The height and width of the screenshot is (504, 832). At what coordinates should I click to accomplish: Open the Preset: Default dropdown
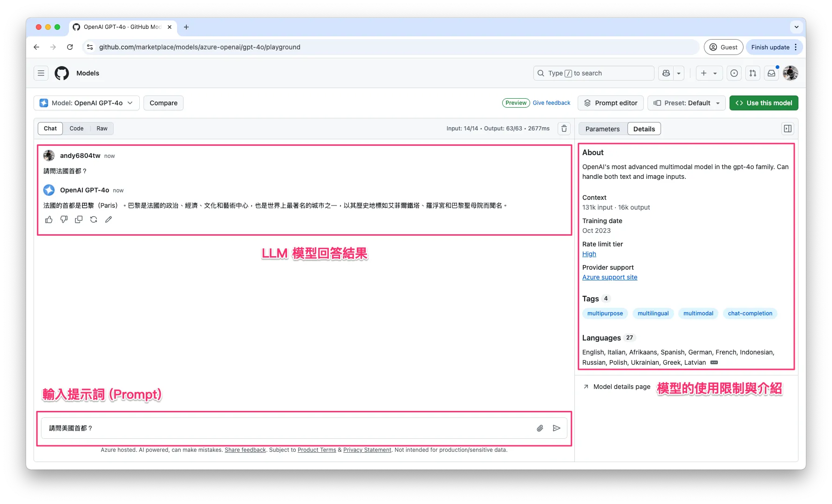(687, 103)
